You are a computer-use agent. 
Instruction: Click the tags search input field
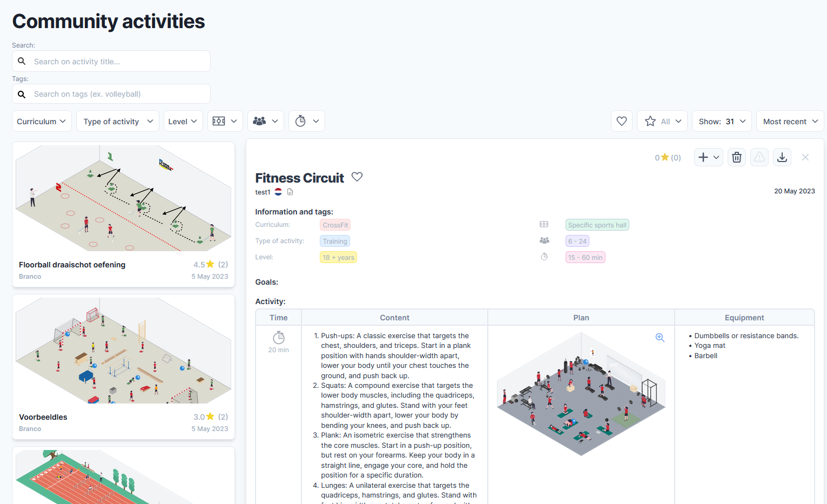coord(111,93)
